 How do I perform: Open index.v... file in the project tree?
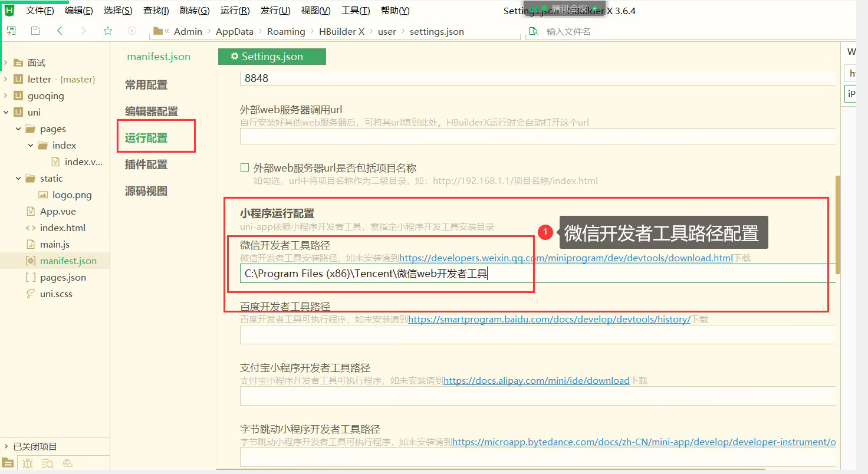pos(84,162)
